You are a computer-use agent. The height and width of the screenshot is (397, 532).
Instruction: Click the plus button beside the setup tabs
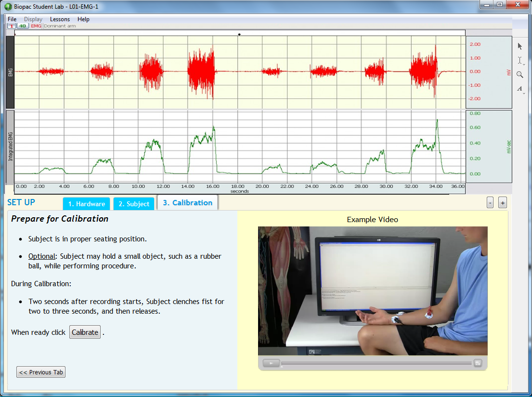(x=502, y=203)
